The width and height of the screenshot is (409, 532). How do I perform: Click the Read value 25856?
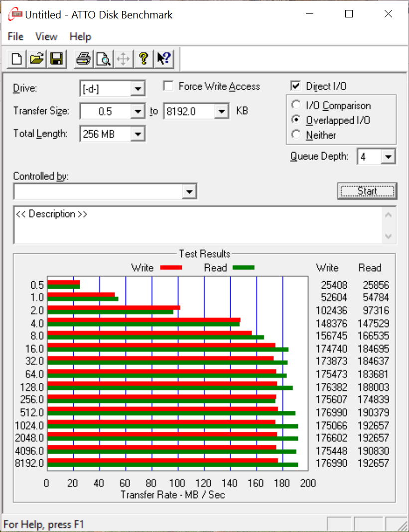(x=376, y=285)
